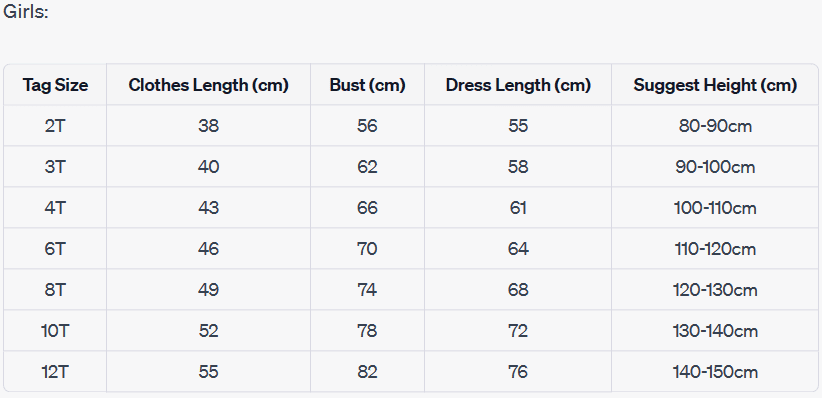Click the 10T size row label
Viewport: 822px width, 398px height.
(55, 331)
